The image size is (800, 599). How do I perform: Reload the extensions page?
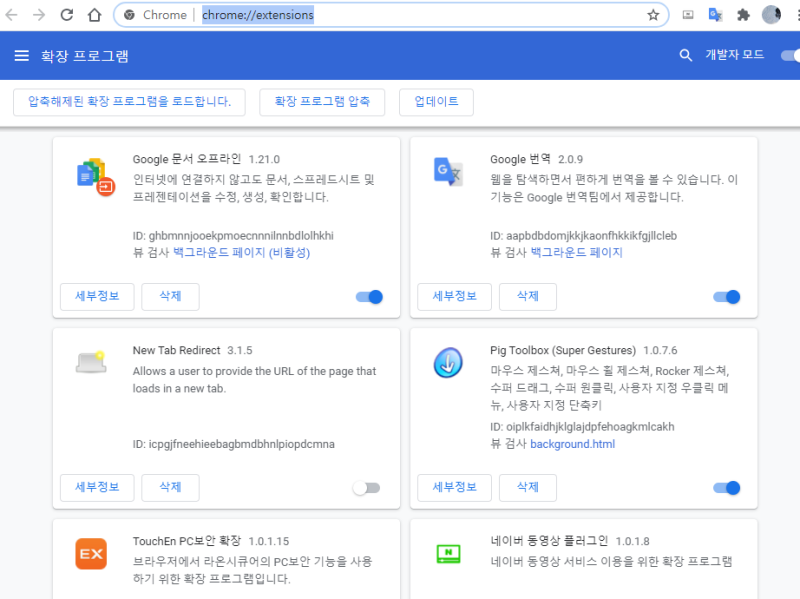(67, 15)
